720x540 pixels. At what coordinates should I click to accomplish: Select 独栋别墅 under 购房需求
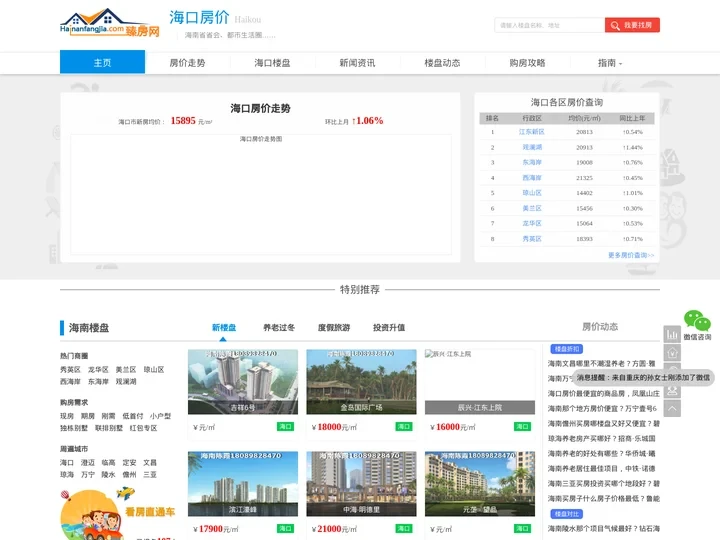pyautogui.click(x=74, y=428)
